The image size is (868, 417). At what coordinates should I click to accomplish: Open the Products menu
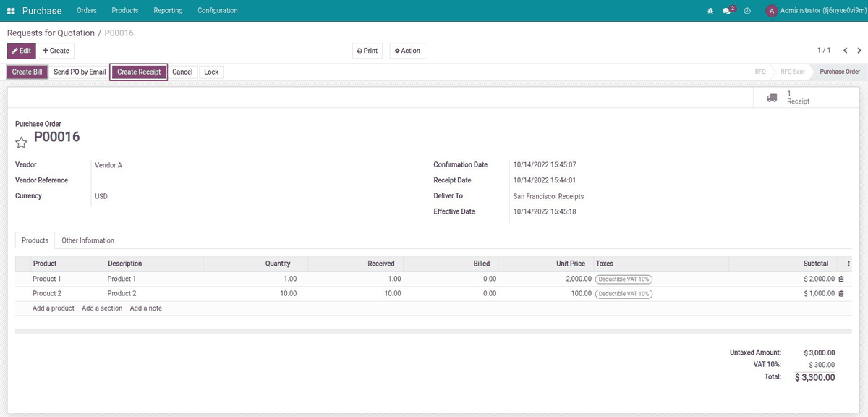(x=125, y=11)
